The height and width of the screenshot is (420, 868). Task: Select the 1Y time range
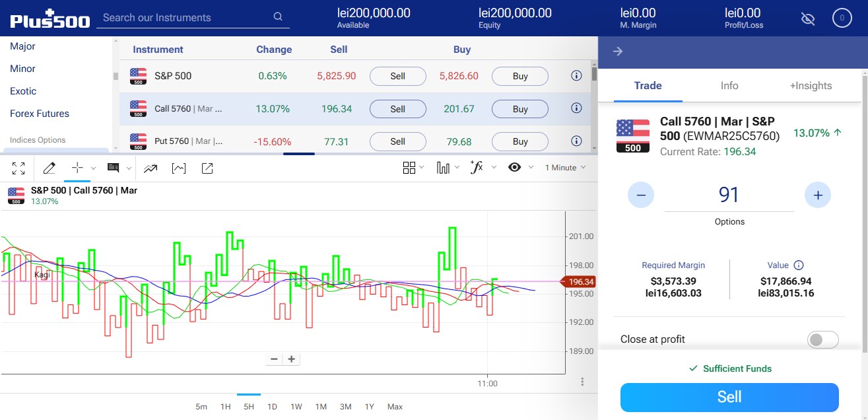(369, 407)
